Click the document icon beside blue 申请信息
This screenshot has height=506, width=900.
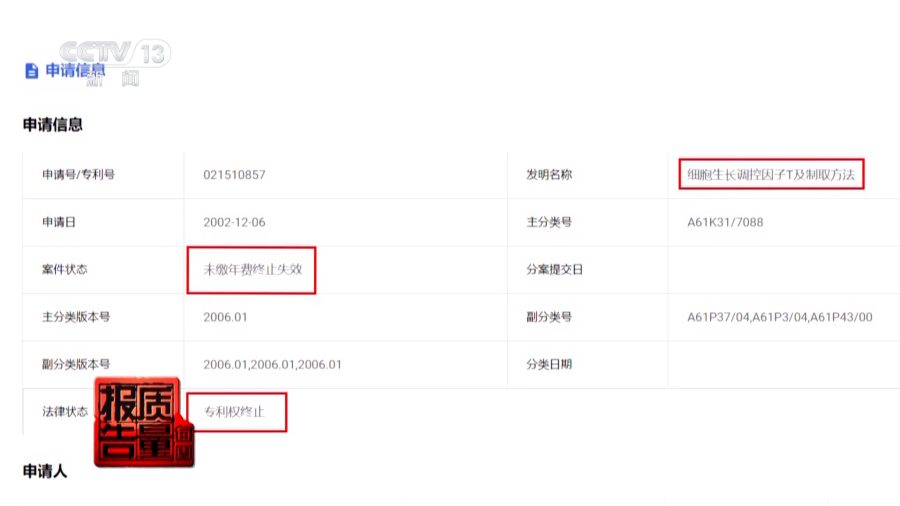point(31,71)
